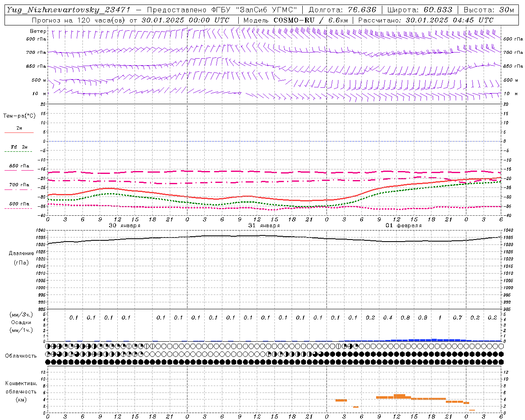The height and width of the screenshot is (420, 525).
Task: Select the elevation text Высота: 30м
Action: pyautogui.click(x=489, y=10)
